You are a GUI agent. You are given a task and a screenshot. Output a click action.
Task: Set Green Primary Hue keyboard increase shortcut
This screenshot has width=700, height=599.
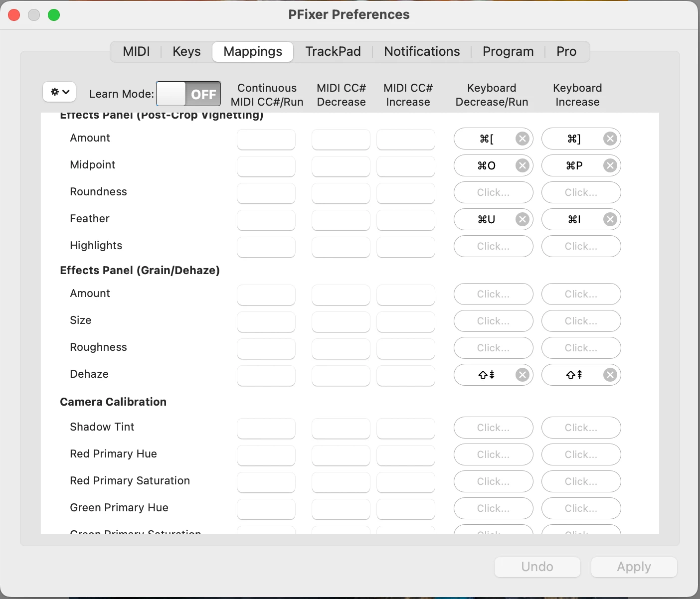pyautogui.click(x=581, y=509)
